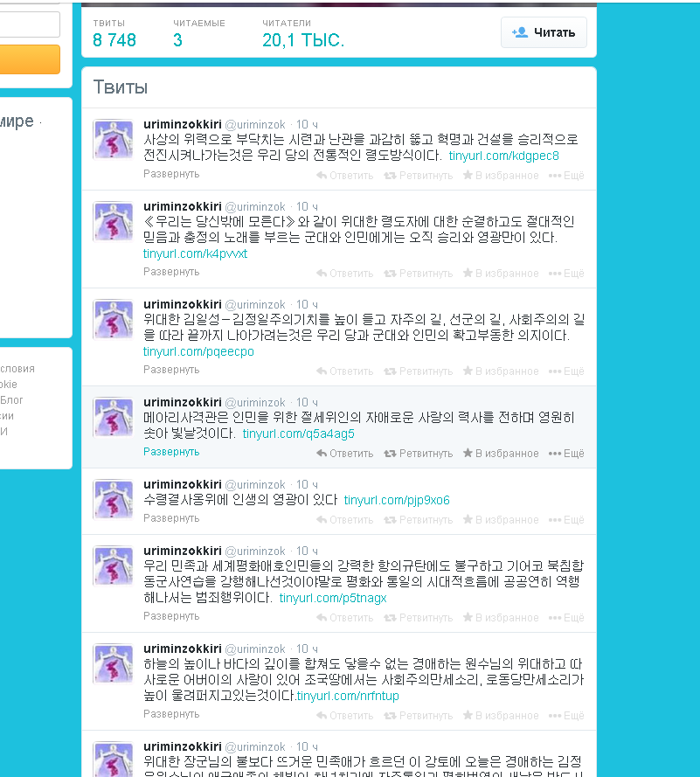This screenshot has width=700, height=777.
Task: Expand the tweet with link tinyurl.com/q5a4ag5
Action: coord(171,452)
